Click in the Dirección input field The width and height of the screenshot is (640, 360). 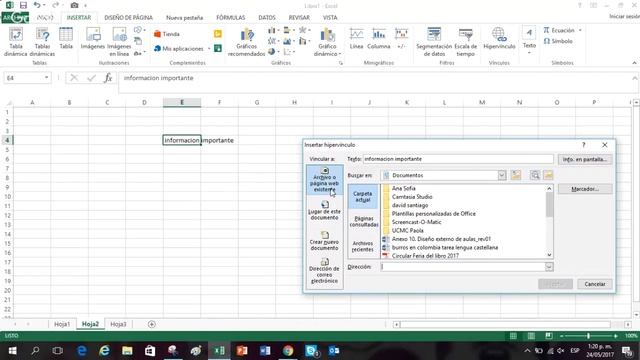tap(463, 267)
